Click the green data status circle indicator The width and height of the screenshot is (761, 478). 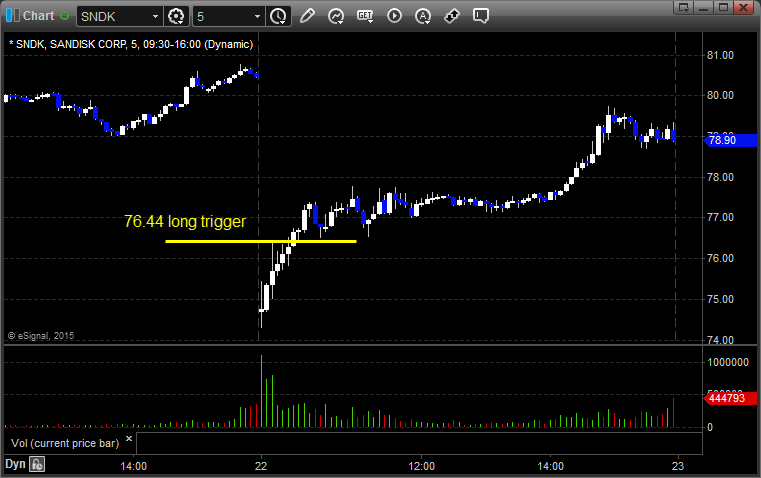pos(64,16)
